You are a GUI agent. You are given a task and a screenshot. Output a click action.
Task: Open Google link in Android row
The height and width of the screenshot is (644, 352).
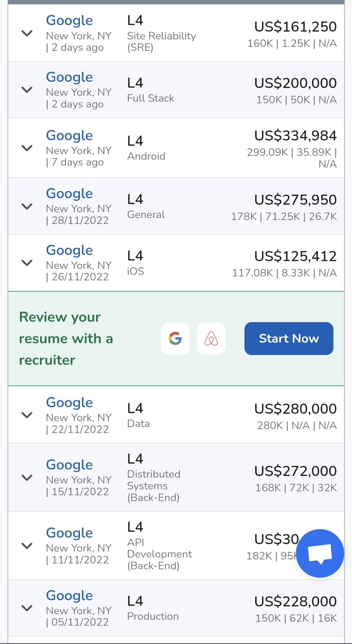click(69, 136)
